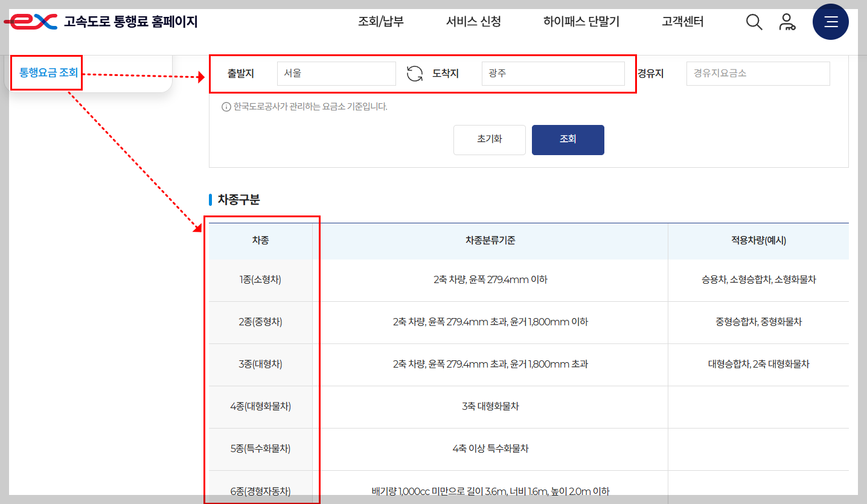Select the 1종(소형차) row cell
The width and height of the screenshot is (867, 504).
[261, 280]
